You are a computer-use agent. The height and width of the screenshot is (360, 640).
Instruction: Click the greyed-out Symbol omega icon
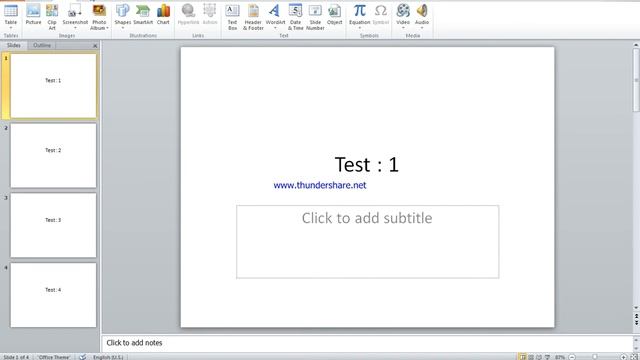(380, 11)
